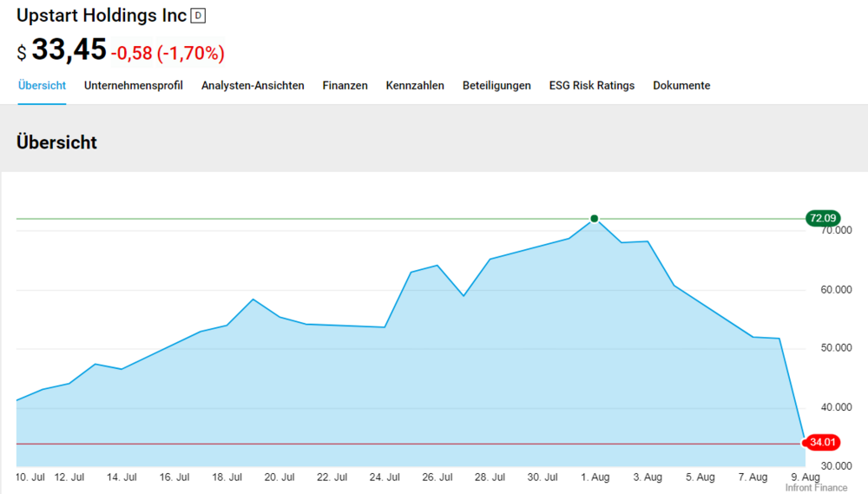Click the 20. Jul date label
868x494 pixels.
279,477
